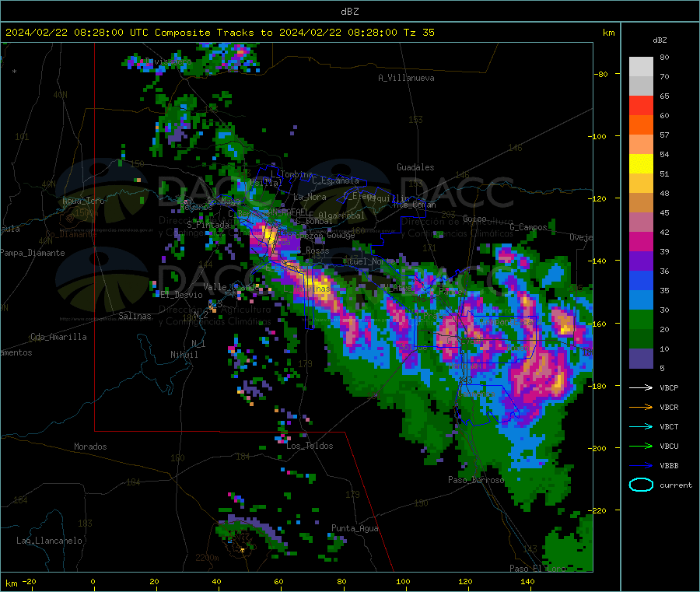Click the Pampa_Diamante map label

32,253
